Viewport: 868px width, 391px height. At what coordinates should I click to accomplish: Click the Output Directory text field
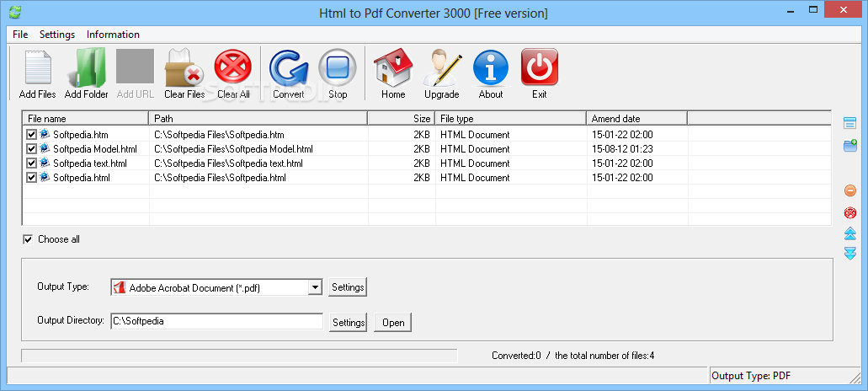[x=217, y=321]
